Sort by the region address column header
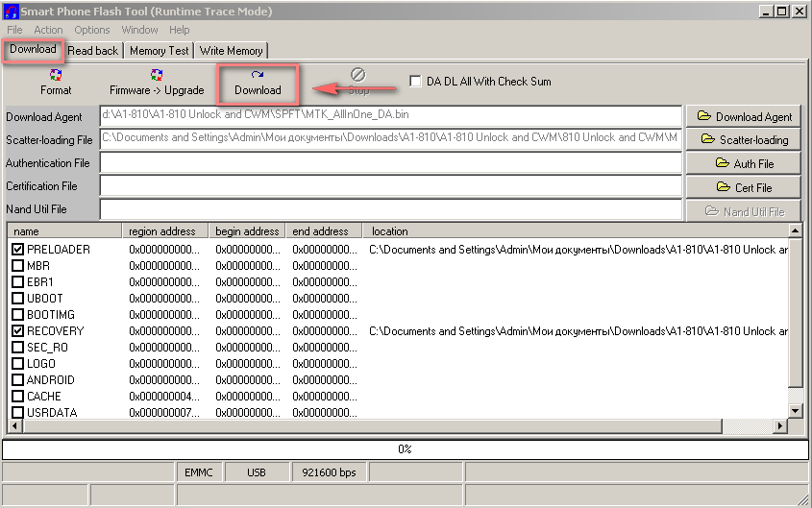The height and width of the screenshot is (508, 812). click(x=165, y=231)
